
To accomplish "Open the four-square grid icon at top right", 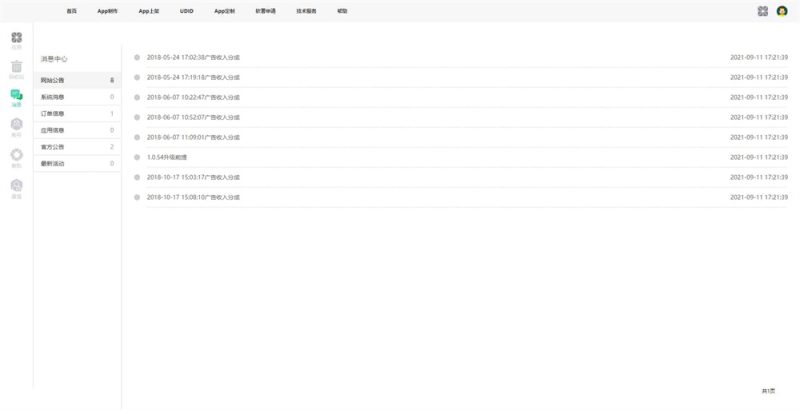I will [763, 11].
